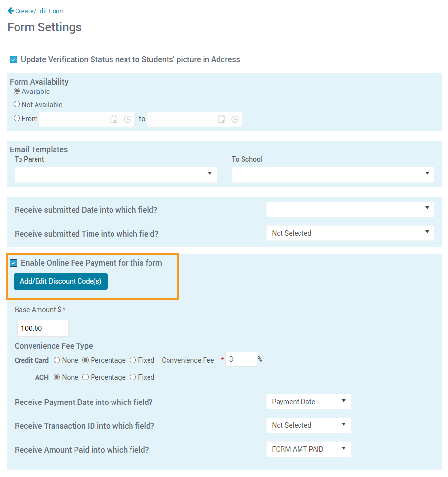The width and height of the screenshot is (448, 477).
Task: Open the To Parent email template dropdown
Action: (116, 175)
